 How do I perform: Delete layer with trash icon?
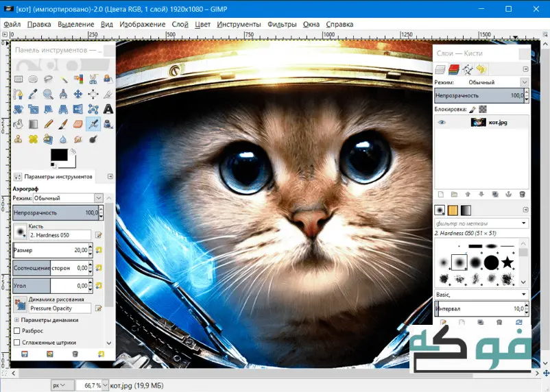(522, 194)
